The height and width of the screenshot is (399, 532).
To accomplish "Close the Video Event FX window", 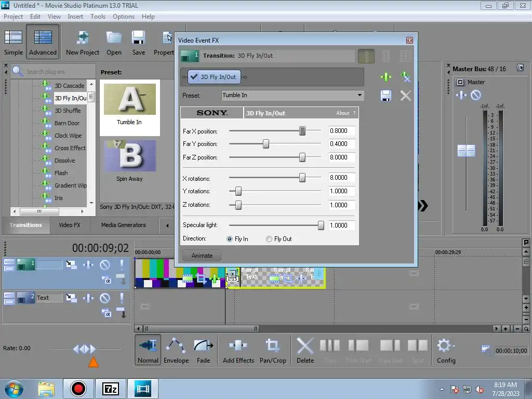I will click(x=409, y=41).
